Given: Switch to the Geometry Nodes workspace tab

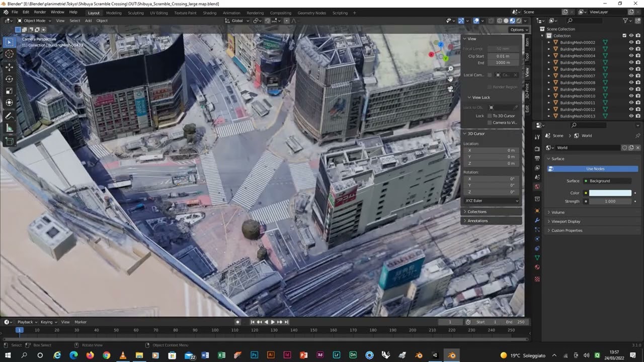Looking at the screenshot, I should [x=311, y=13].
